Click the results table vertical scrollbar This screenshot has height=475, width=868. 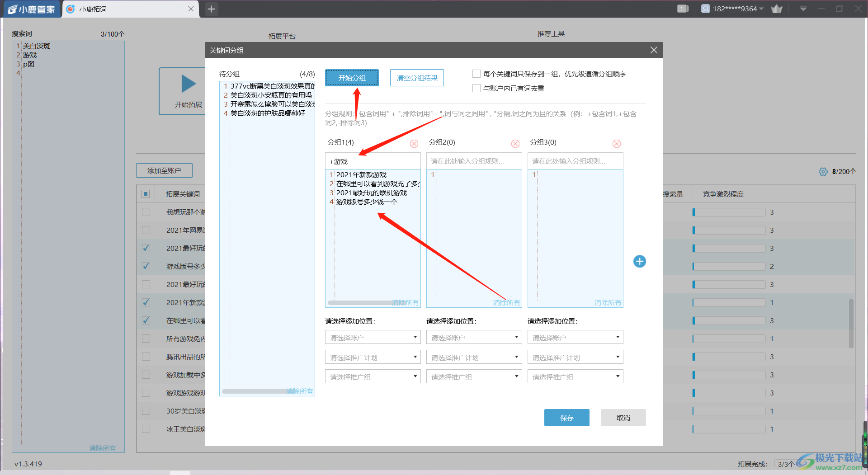pyautogui.click(x=851, y=323)
